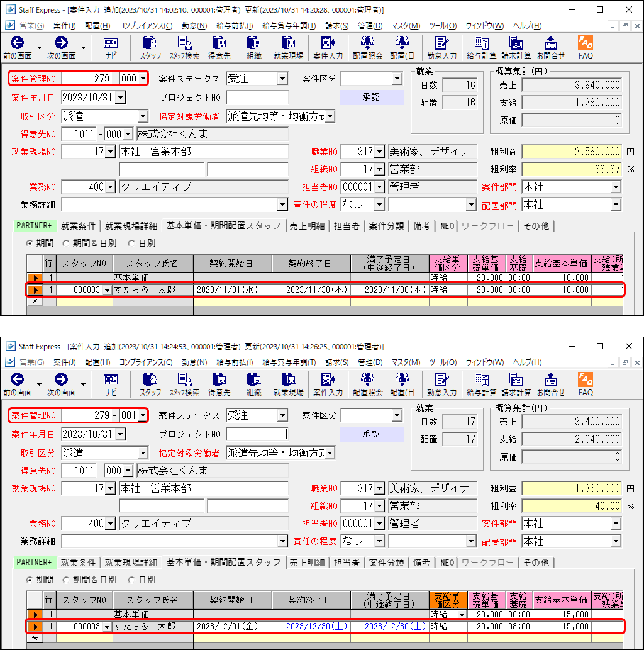
Task: Switch to 売上明細 tab in case 279-000 window
Action: pyautogui.click(x=307, y=226)
